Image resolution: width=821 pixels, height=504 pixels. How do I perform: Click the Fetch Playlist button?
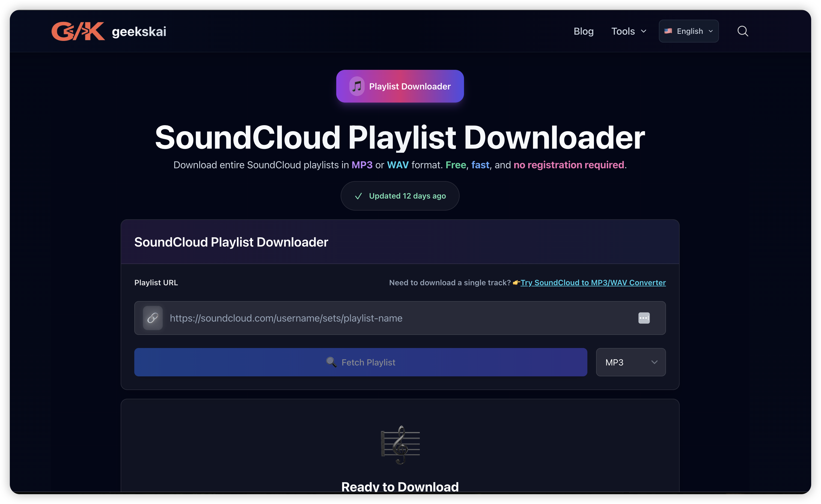pos(360,362)
